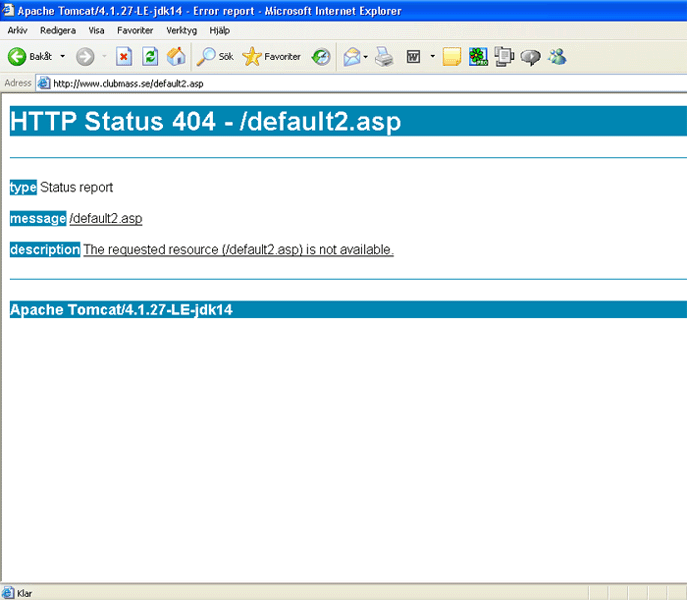The width and height of the screenshot is (687, 600).
Task: Open the Hjälp menu
Action: click(220, 30)
